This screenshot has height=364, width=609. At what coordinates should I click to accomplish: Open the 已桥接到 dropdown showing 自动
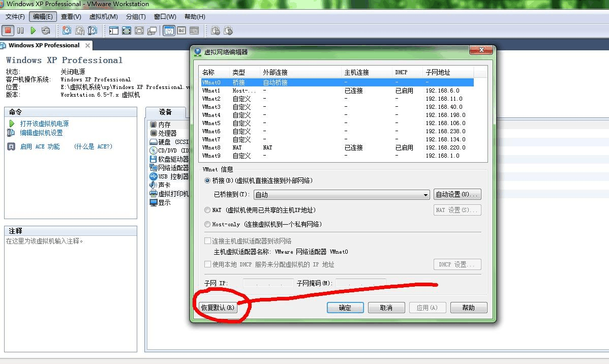[x=342, y=195]
